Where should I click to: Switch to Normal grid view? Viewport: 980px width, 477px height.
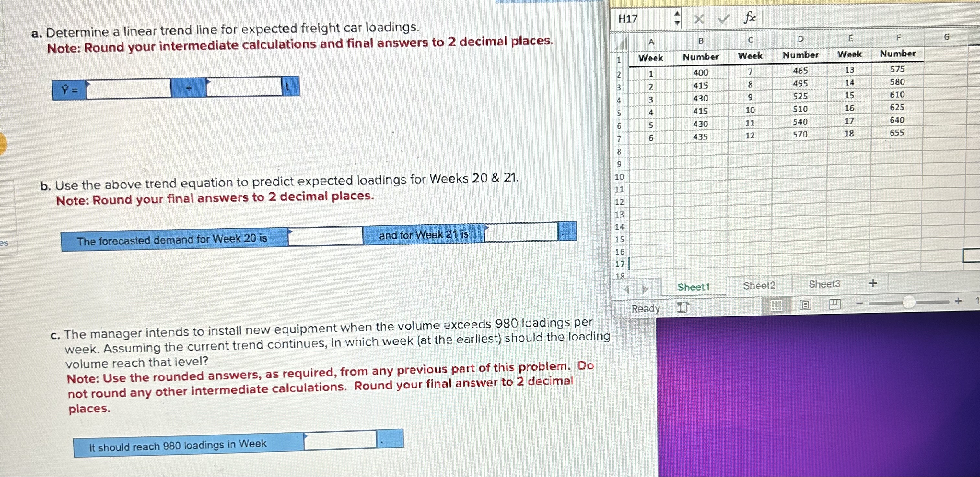click(x=776, y=305)
